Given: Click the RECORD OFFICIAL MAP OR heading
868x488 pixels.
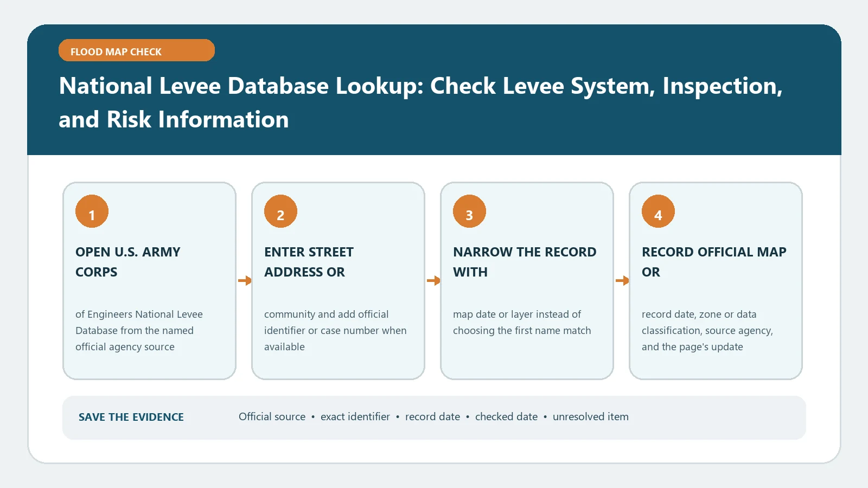Looking at the screenshot, I should point(714,262).
